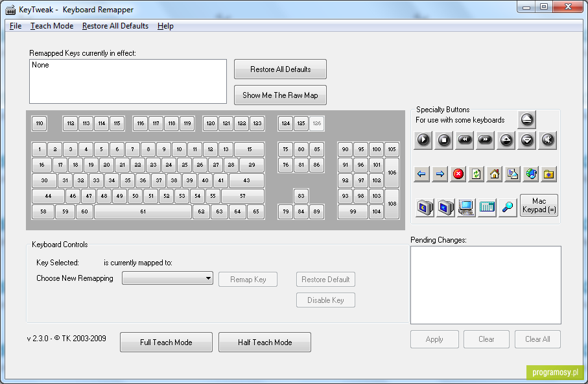Click the Wake monitor with star button
The height and width of the screenshot is (384, 588).
(x=445, y=207)
